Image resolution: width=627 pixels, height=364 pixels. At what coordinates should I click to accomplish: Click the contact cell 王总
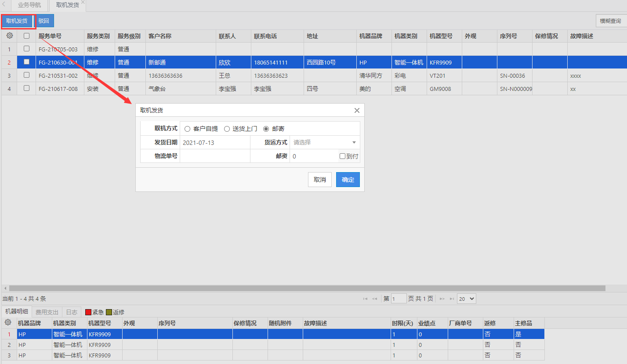pyautogui.click(x=233, y=76)
